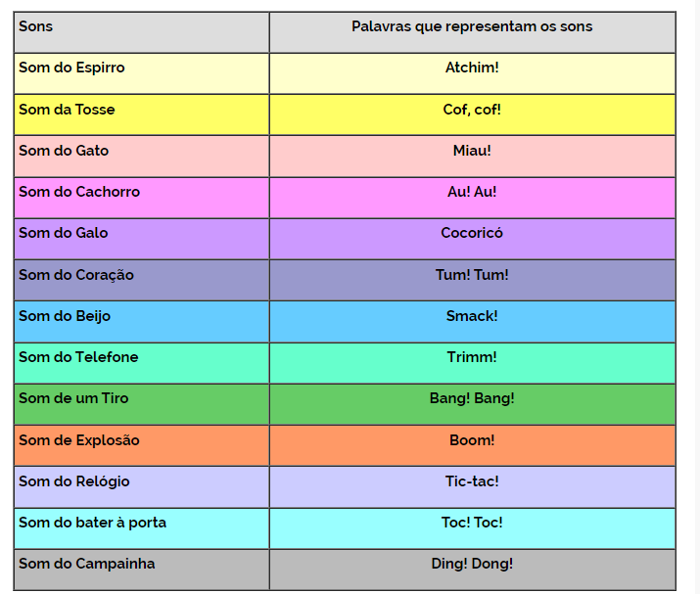Click the orange 'Boom!' cell

click(x=472, y=446)
